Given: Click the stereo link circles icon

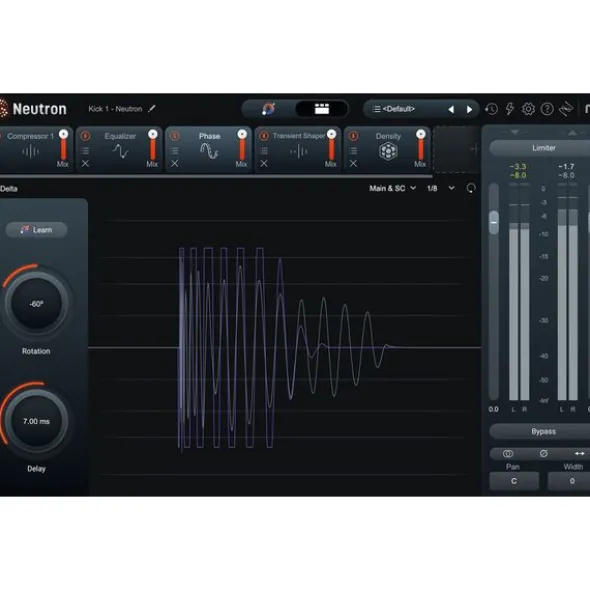Looking at the screenshot, I should [508, 453].
